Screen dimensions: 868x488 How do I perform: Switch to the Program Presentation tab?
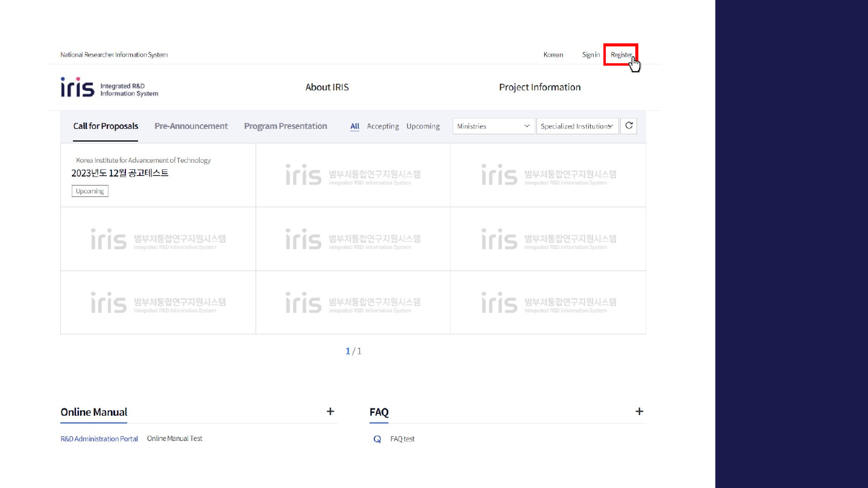click(285, 127)
